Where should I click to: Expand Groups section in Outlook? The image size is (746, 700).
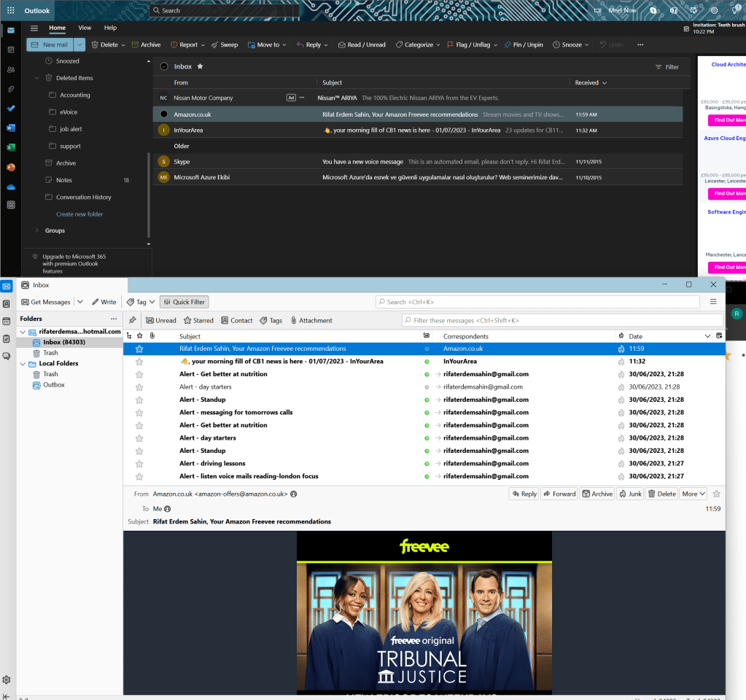[x=36, y=230]
